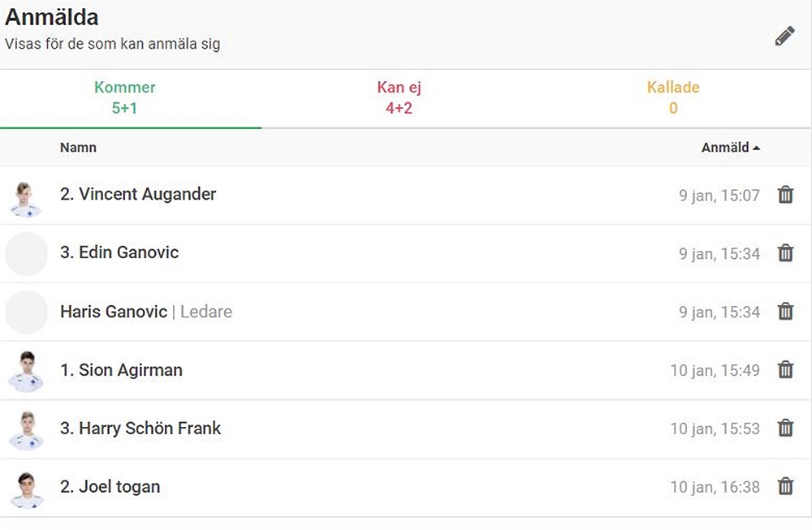812x530 pixels.
Task: Click the Namn column header
Action: pyautogui.click(x=78, y=148)
